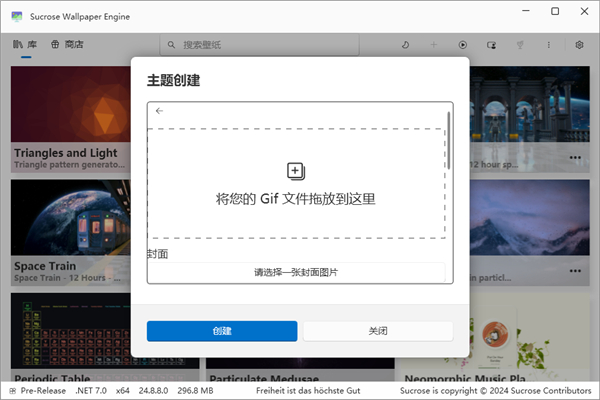The width and height of the screenshot is (600, 400).
Task: Click the Sucrose copyright notice text
Action: click(x=496, y=391)
